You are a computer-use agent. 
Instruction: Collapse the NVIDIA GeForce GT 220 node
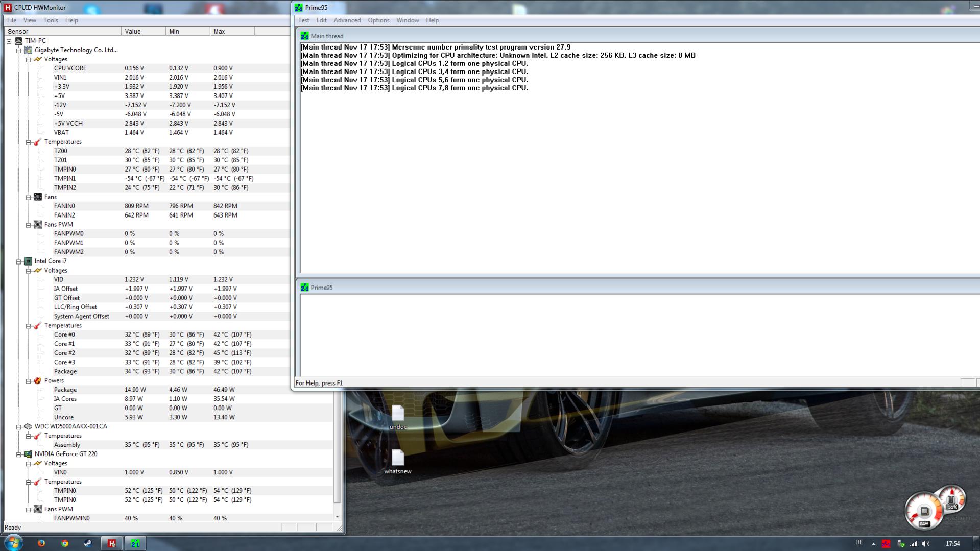tap(19, 454)
